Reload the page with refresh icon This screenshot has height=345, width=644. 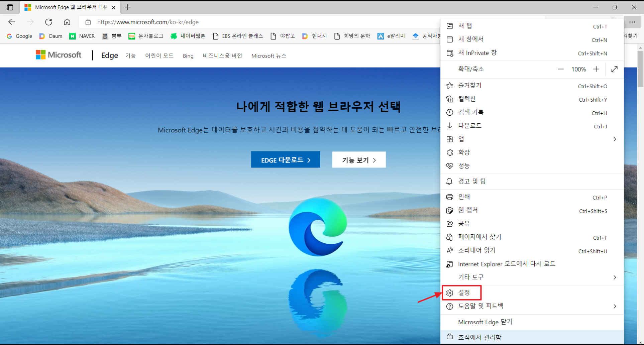click(x=48, y=22)
